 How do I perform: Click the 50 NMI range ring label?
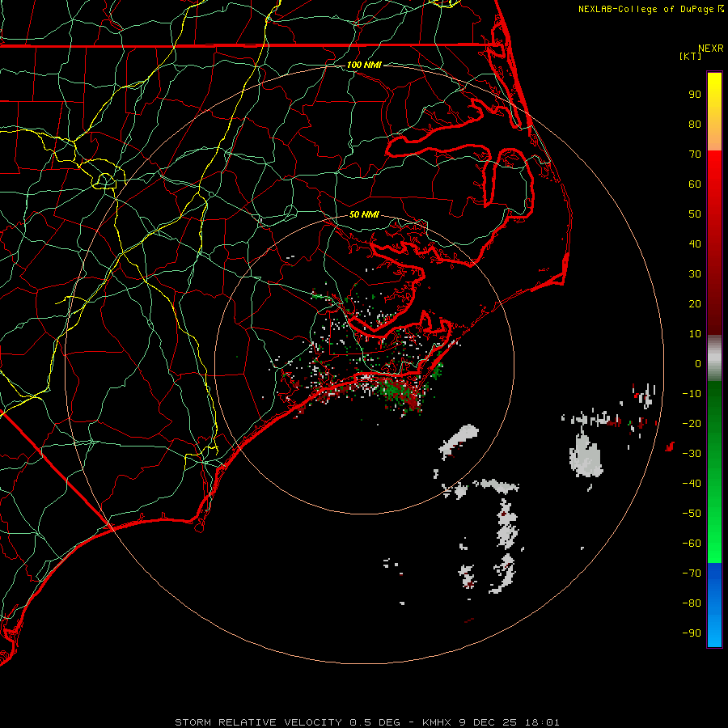click(x=364, y=214)
